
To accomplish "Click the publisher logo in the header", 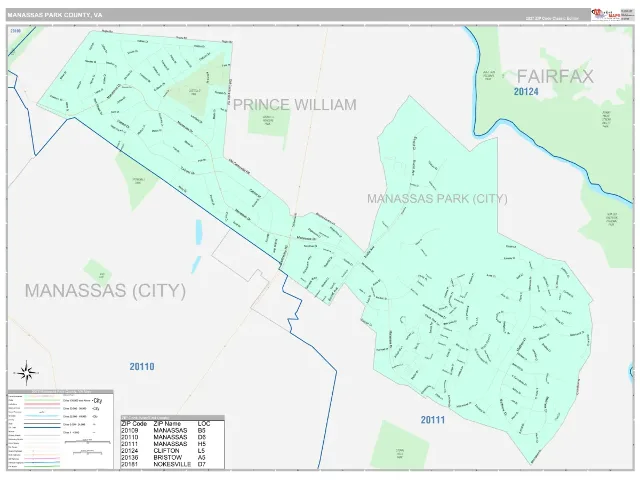I will [606, 15].
